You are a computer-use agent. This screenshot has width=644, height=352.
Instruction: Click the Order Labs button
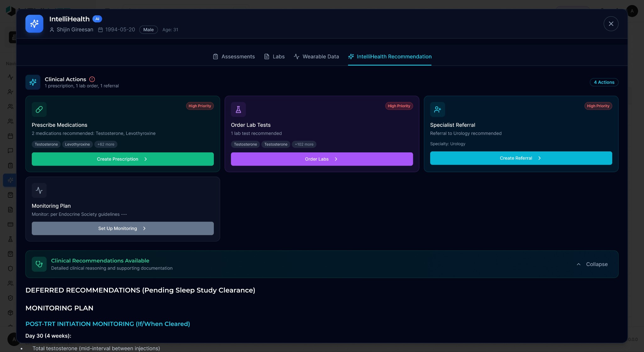pos(322,159)
